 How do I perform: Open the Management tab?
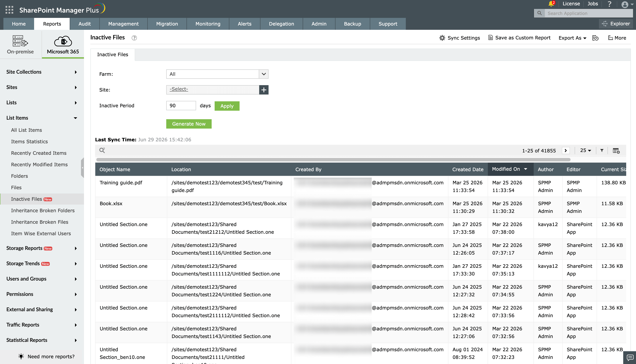(x=123, y=24)
